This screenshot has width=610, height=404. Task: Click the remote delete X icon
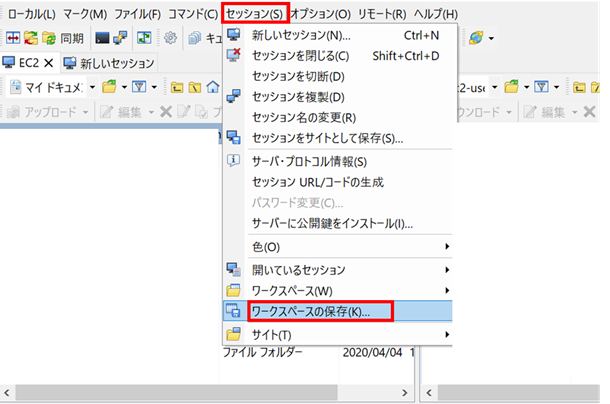tap(590, 112)
